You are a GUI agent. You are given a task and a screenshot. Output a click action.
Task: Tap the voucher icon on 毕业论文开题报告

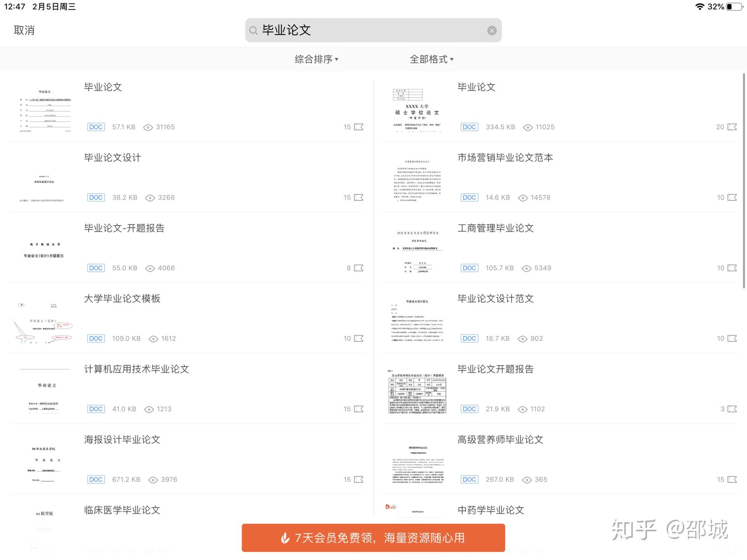click(x=732, y=409)
